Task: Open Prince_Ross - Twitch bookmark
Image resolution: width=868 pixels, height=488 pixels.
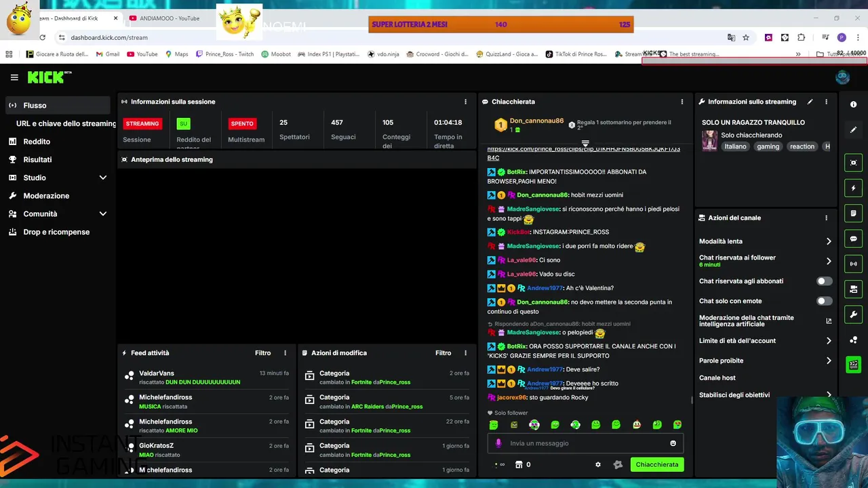Action: pyautogui.click(x=224, y=54)
